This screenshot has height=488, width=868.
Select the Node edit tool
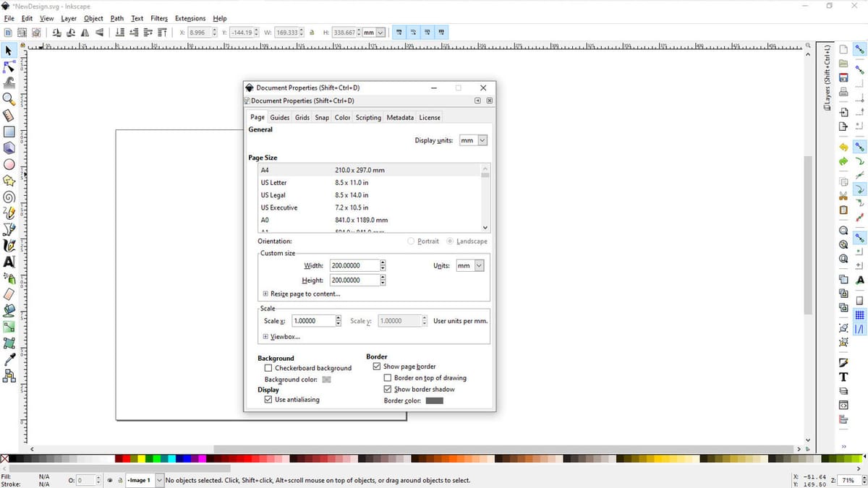click(x=9, y=67)
